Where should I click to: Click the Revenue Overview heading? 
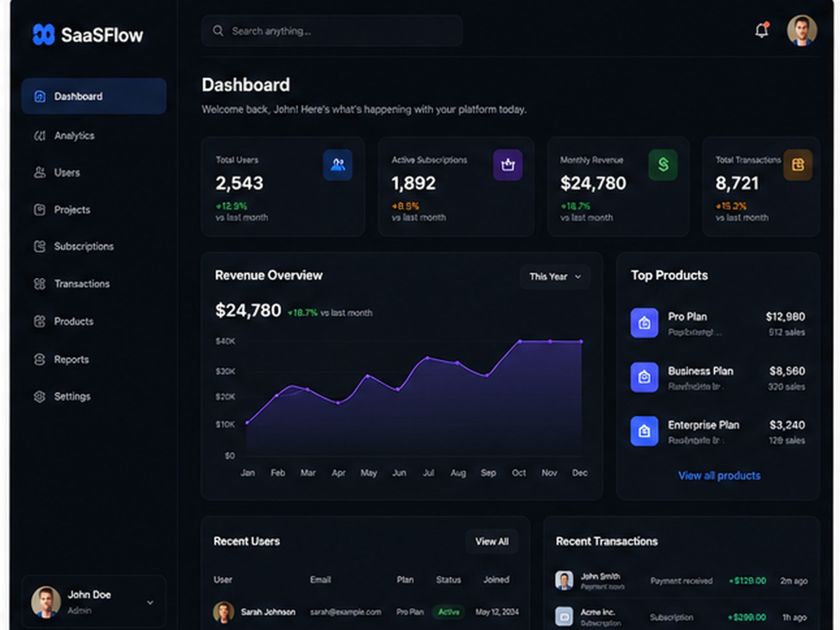pyautogui.click(x=269, y=276)
